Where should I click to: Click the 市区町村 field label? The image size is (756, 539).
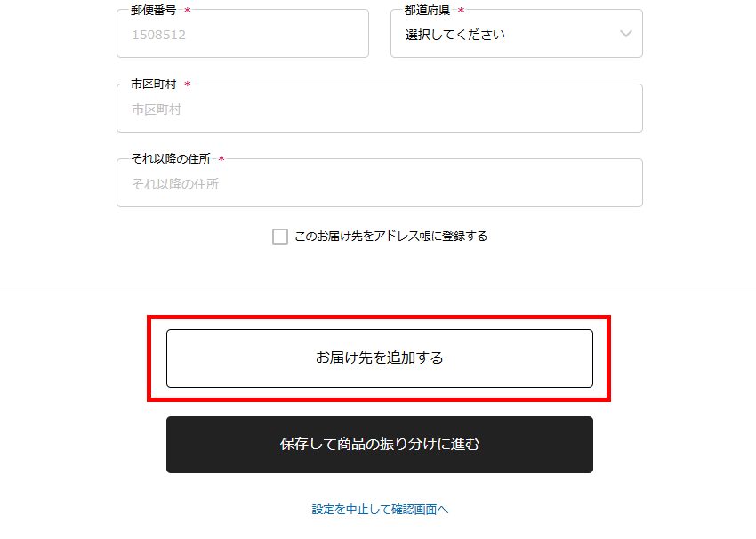[154, 84]
